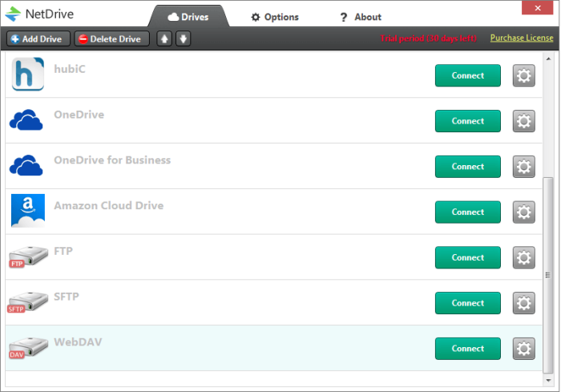Viewport: 561px width, 392px height.
Task: Click the vertical scrollbar thumb
Action: tap(548, 275)
